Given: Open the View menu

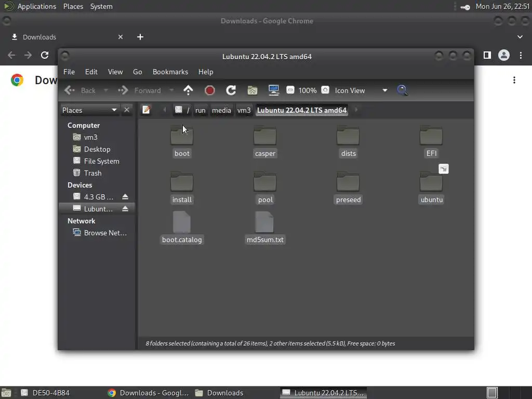Looking at the screenshot, I should tap(115, 72).
